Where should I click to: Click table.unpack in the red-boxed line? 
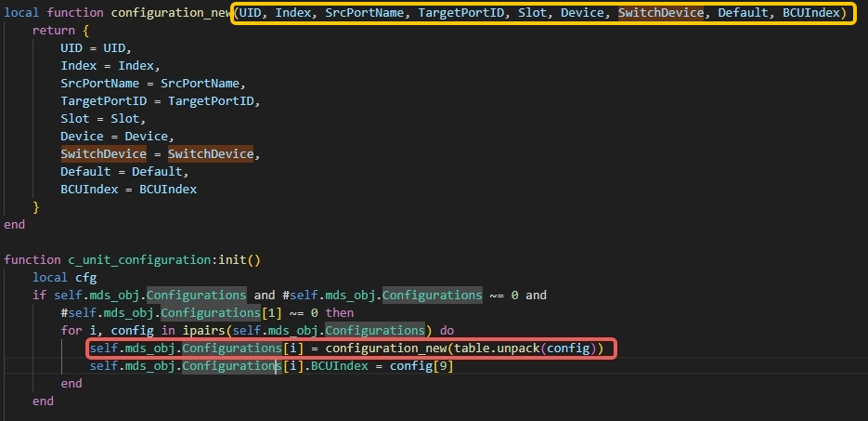510,349
